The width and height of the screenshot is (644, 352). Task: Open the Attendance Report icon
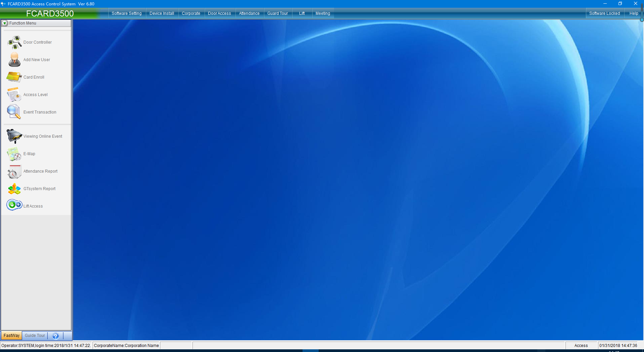tap(14, 171)
